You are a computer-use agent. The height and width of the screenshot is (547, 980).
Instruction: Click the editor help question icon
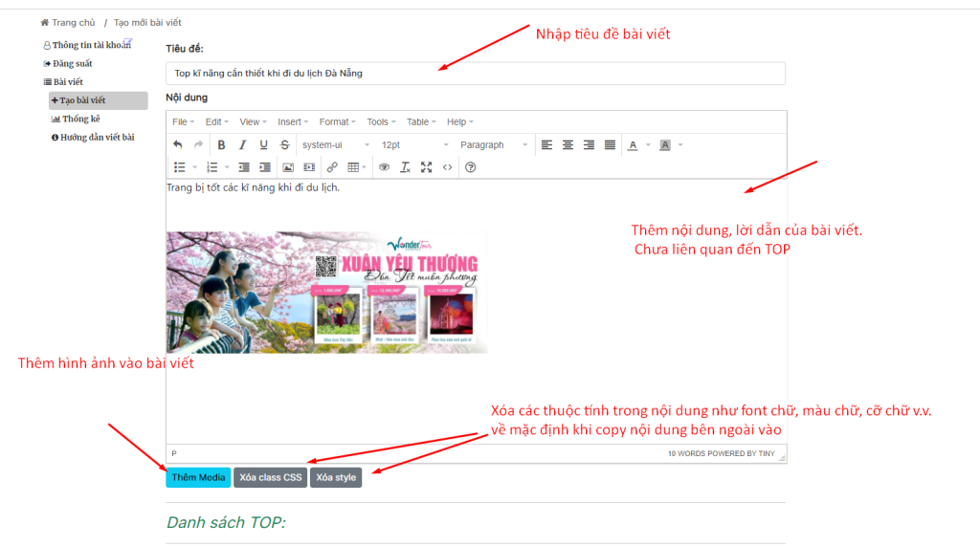(470, 167)
